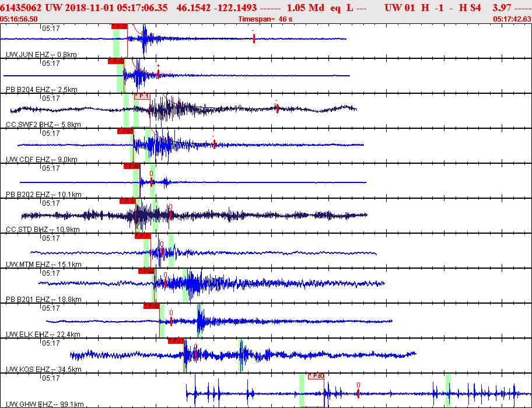532x408 pixels.
Task: Click the red '0' marker on MTM trace
Action: (x=162, y=252)
